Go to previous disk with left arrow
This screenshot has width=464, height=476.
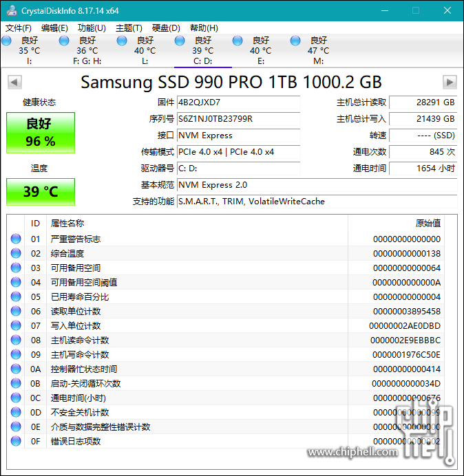14,82
